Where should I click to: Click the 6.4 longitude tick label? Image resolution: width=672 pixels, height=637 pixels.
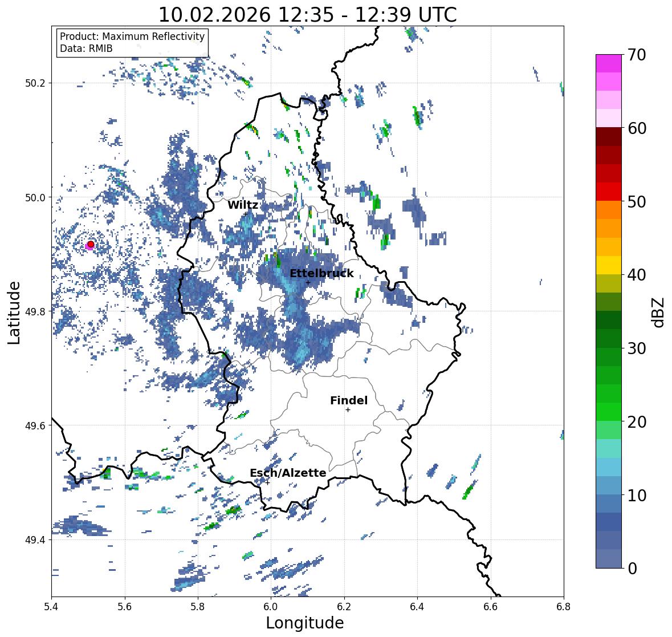417,607
